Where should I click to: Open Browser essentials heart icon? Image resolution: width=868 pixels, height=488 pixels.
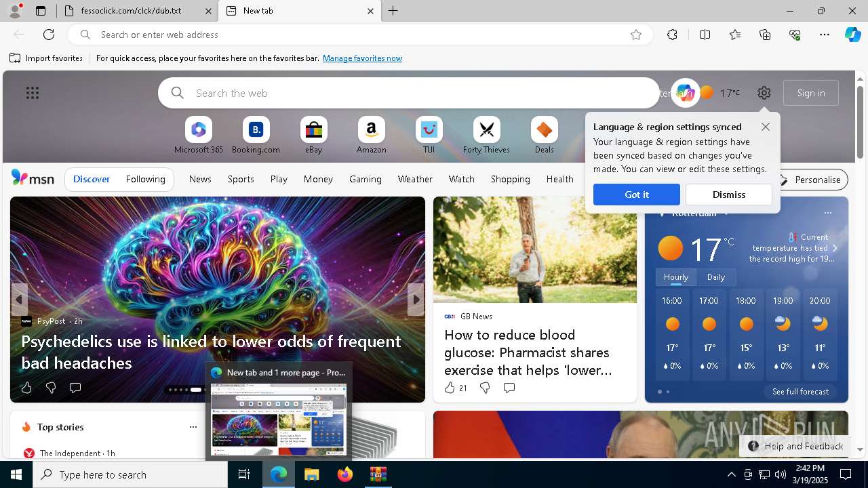[x=795, y=35]
